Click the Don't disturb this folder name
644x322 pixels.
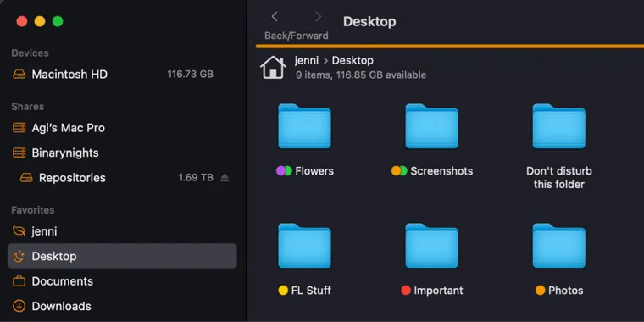(559, 177)
